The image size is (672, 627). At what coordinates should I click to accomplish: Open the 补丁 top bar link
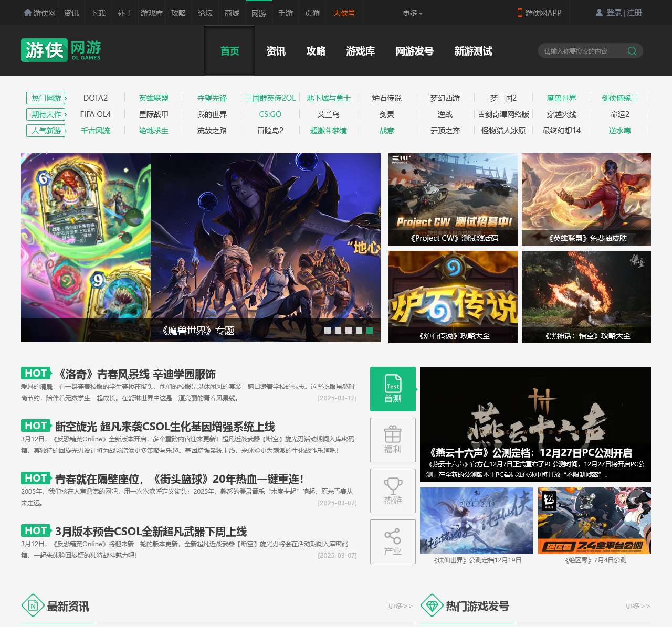point(124,13)
